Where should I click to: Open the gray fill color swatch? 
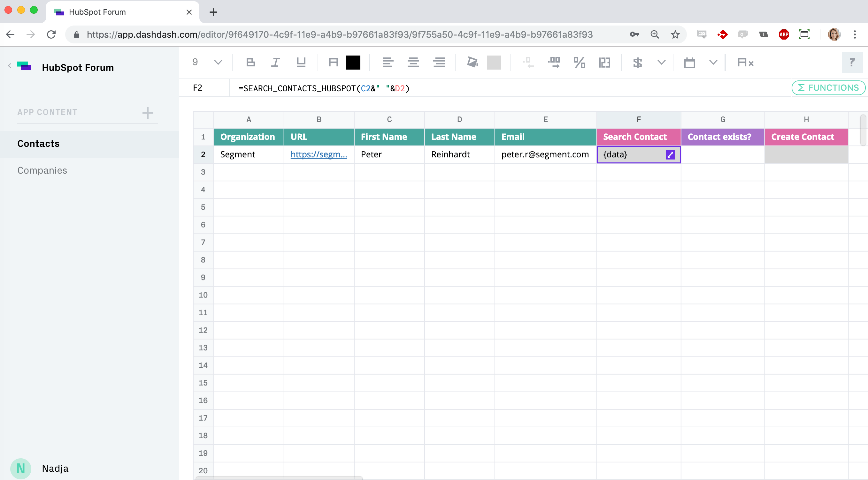point(494,63)
